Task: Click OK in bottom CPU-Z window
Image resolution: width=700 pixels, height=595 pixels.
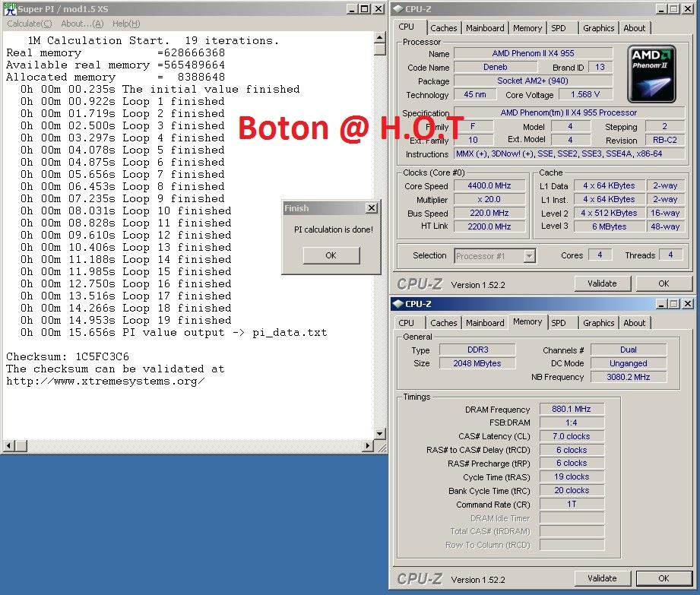Action: [664, 578]
